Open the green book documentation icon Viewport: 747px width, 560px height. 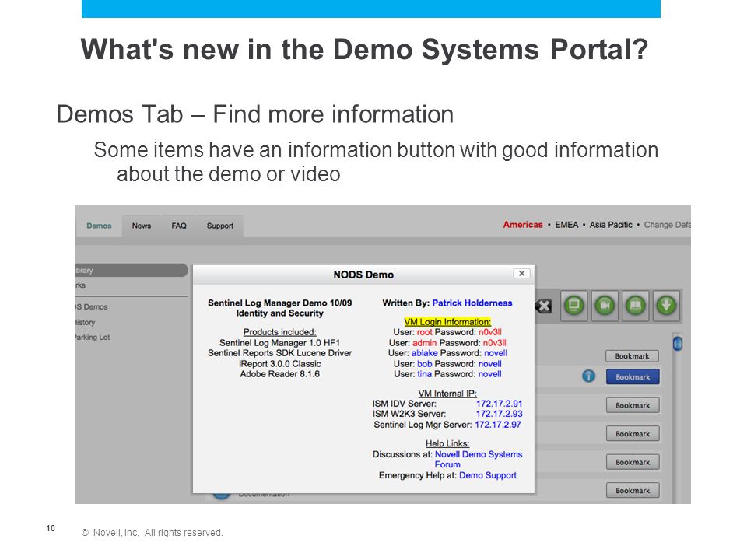click(x=635, y=305)
